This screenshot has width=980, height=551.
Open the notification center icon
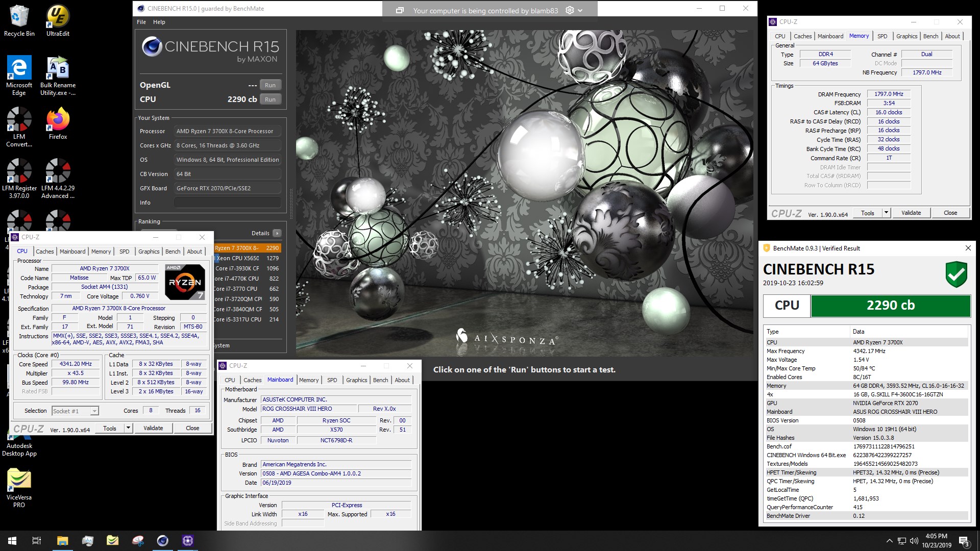point(964,541)
